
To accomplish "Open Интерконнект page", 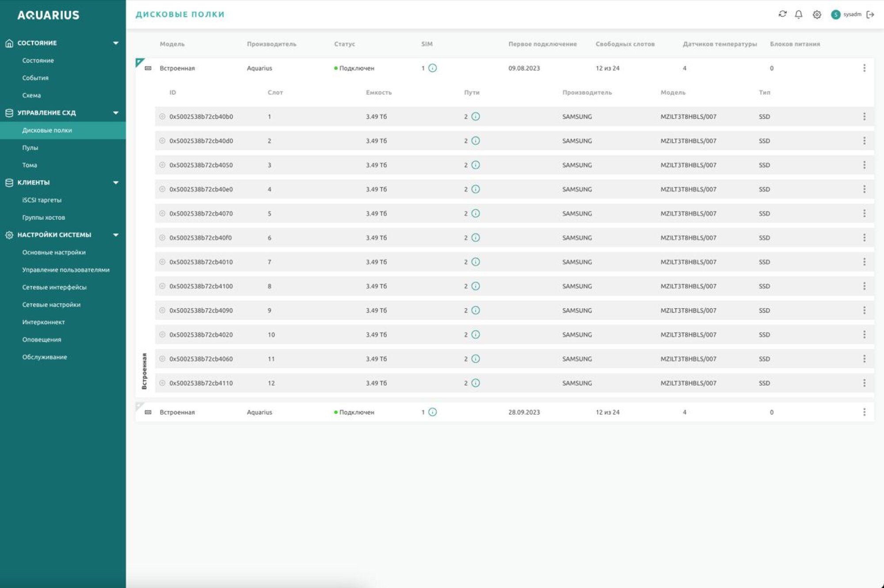I will (x=43, y=322).
